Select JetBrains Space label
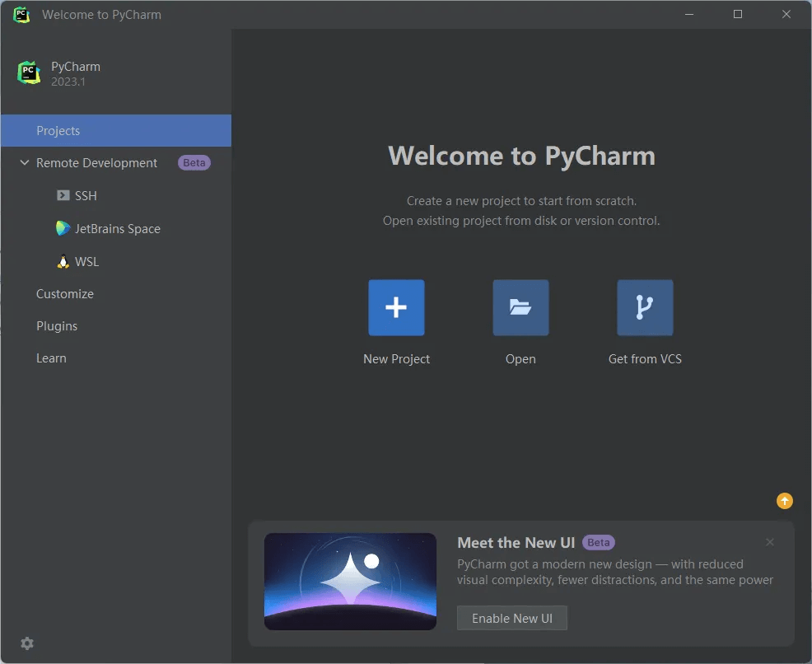Screen dimensions: 812x664 coord(118,228)
